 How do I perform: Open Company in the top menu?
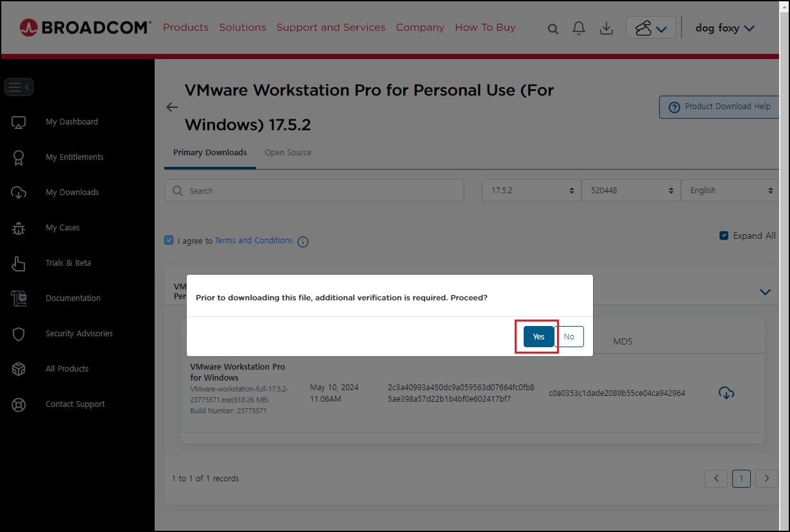click(420, 28)
